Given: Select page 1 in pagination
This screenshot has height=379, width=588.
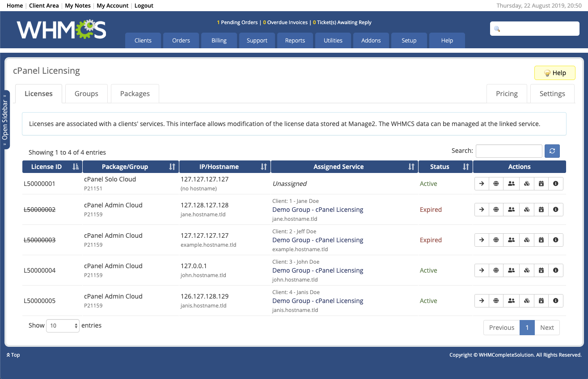Looking at the screenshot, I should 527,328.
